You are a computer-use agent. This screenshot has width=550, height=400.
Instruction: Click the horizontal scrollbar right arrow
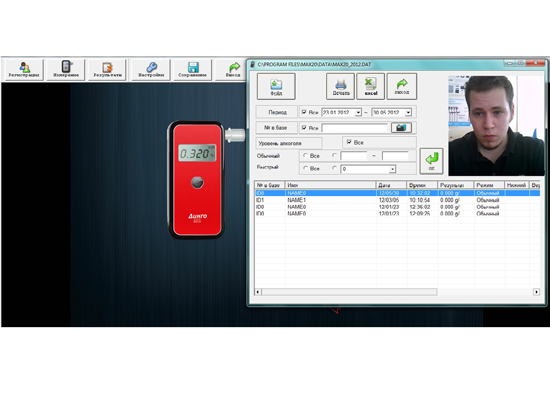[x=536, y=292]
